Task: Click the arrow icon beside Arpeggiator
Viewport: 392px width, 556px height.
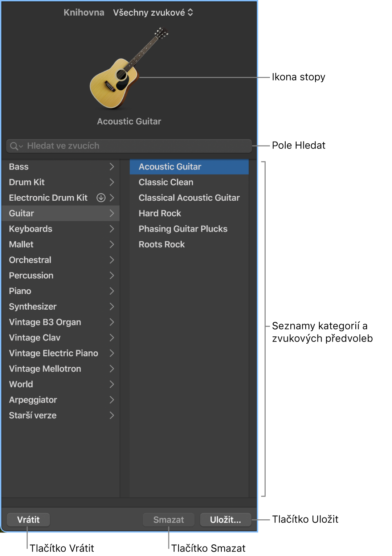Action: 112,400
